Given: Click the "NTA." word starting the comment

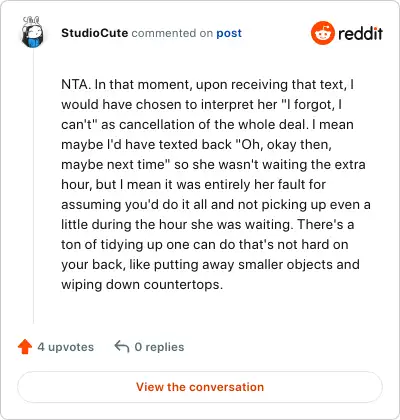Looking at the screenshot, I should pyautogui.click(x=76, y=84).
